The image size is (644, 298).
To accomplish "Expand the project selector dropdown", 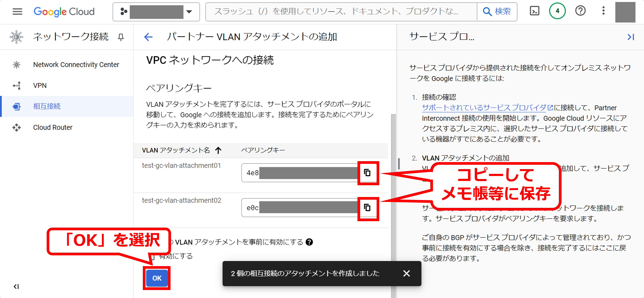I will pyautogui.click(x=189, y=12).
